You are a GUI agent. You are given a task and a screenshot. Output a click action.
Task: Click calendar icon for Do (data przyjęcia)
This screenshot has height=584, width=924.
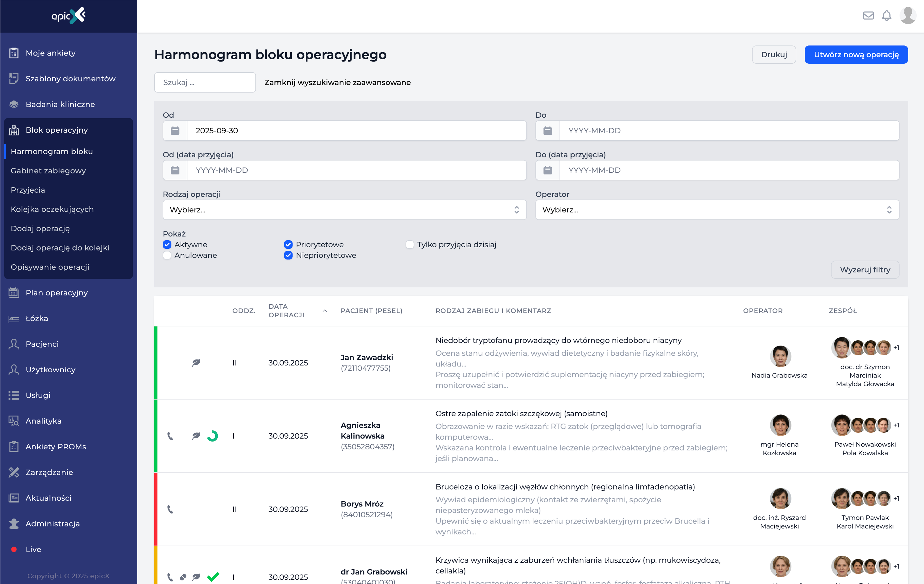548,170
